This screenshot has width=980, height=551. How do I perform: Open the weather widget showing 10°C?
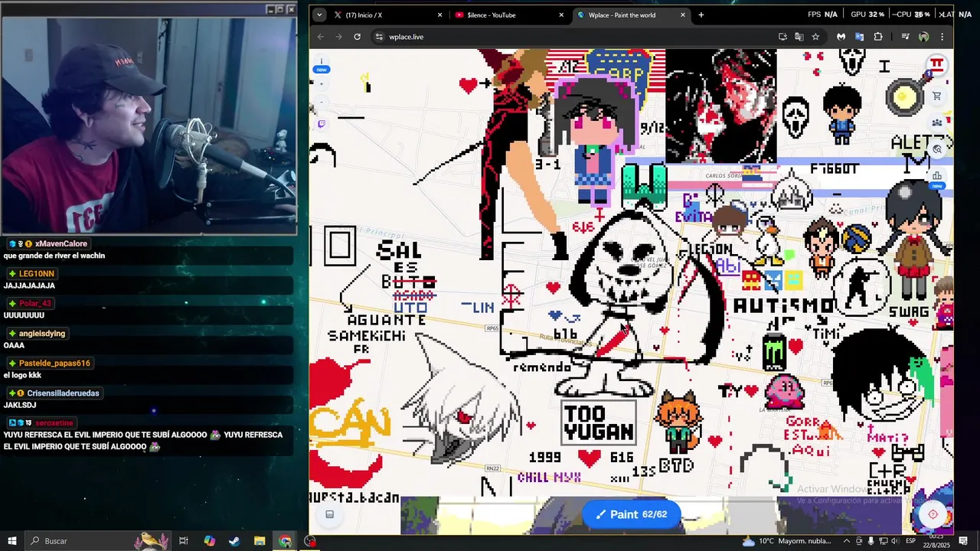[x=786, y=541]
